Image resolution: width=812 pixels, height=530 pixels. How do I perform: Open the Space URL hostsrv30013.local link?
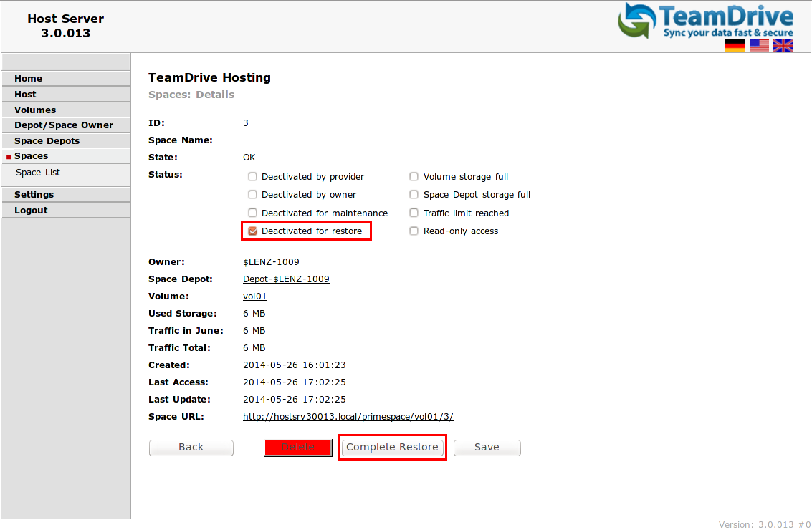tap(348, 417)
